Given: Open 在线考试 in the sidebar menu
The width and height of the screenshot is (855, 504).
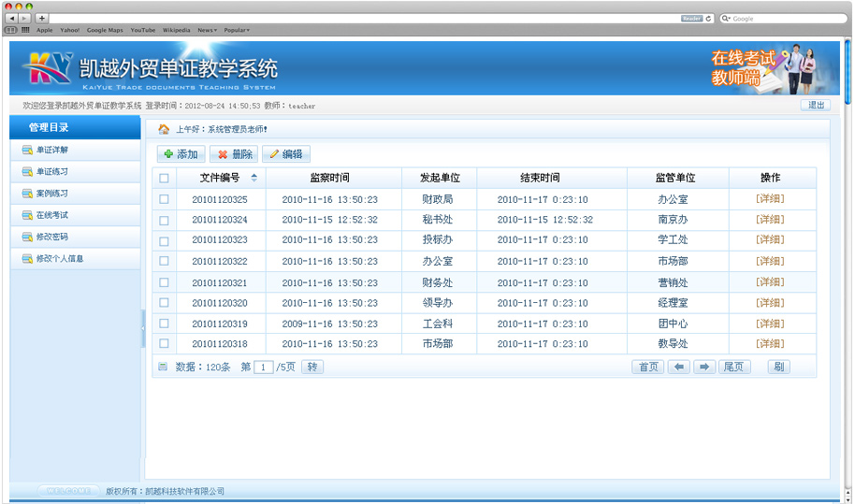Looking at the screenshot, I should (52, 215).
